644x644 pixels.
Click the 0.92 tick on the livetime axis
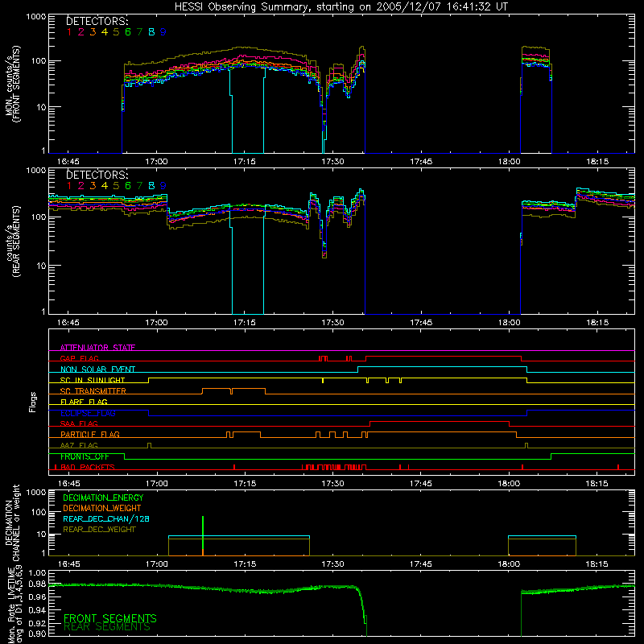click(38, 622)
